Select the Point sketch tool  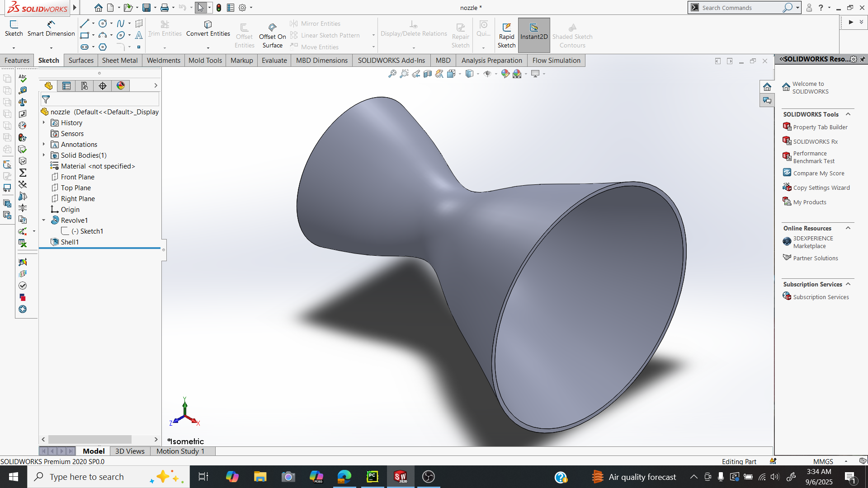coord(139,47)
